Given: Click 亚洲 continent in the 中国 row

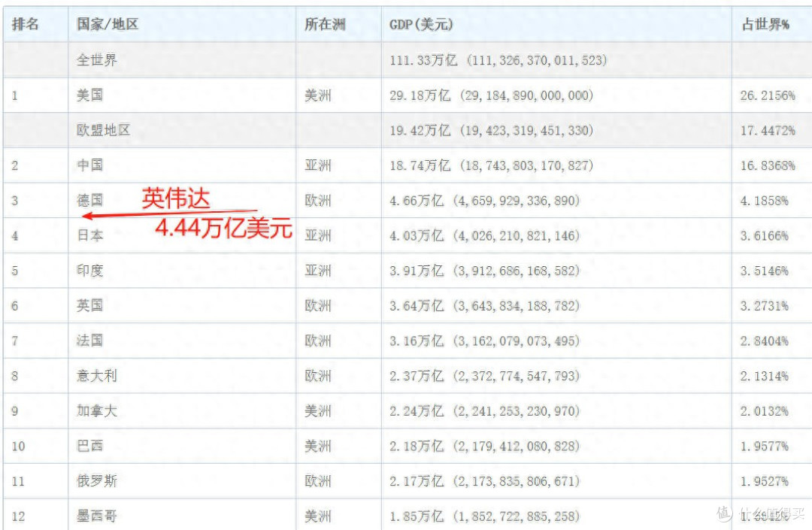Looking at the screenshot, I should click(x=317, y=165).
